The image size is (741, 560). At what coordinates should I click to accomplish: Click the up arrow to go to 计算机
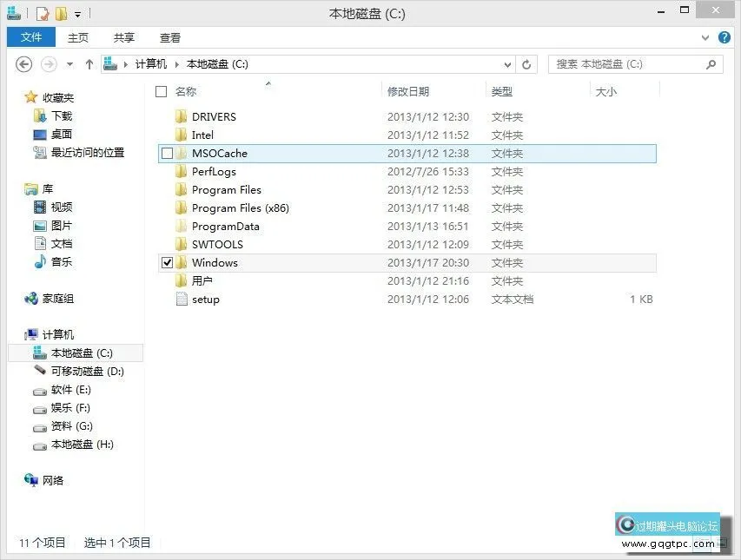[x=89, y=64]
